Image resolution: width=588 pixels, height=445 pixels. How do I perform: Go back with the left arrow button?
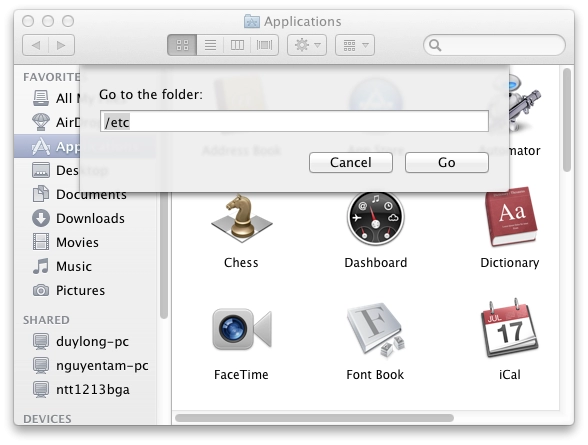pyautogui.click(x=36, y=45)
